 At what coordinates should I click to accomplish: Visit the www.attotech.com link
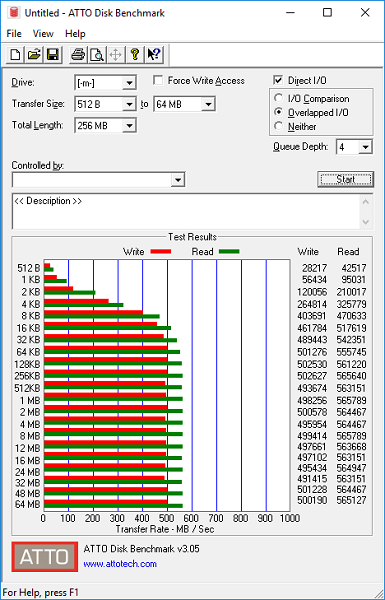pyautogui.click(x=120, y=564)
